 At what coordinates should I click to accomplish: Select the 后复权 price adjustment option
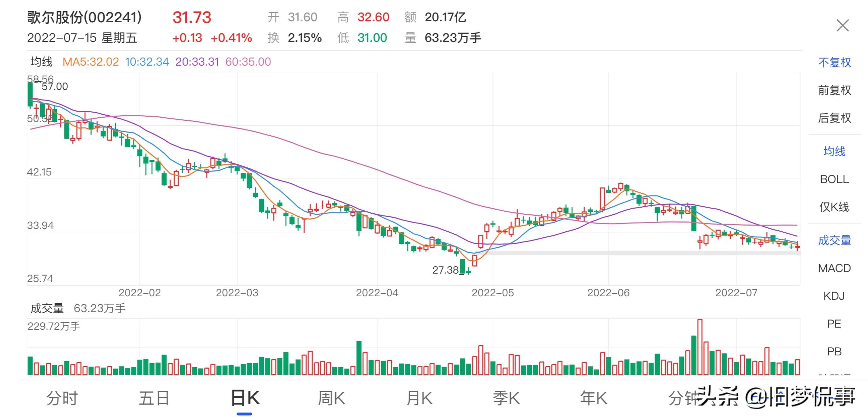click(834, 118)
